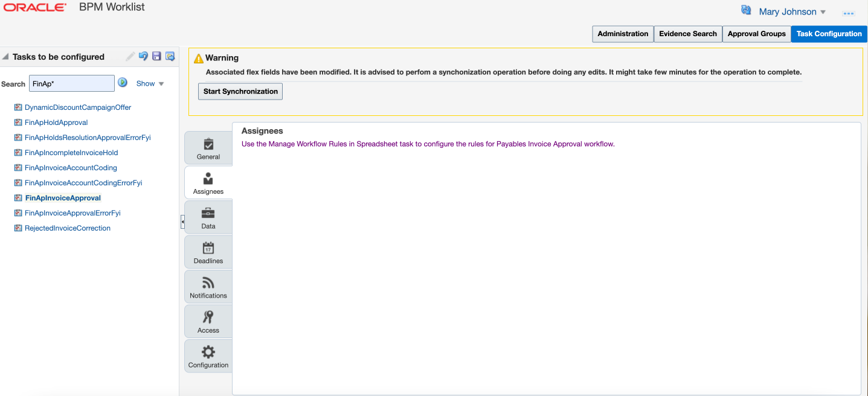Switch to the Deadlines tab
868x396 pixels.
tap(208, 252)
